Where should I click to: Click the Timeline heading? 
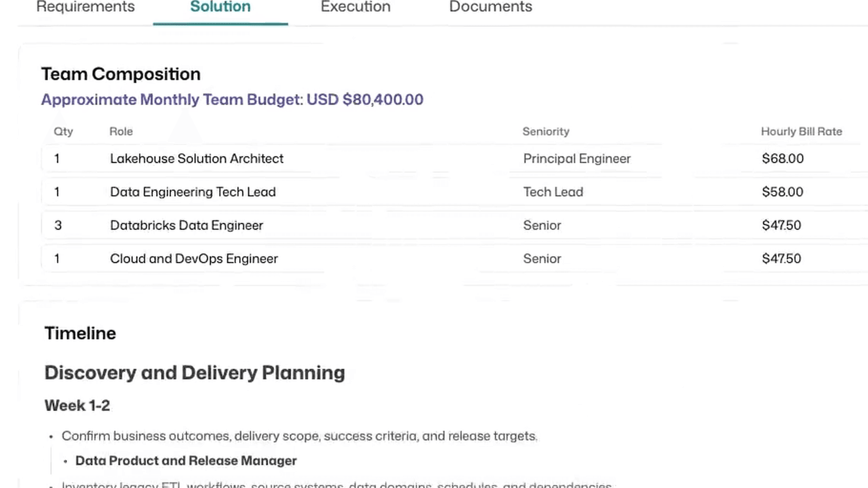click(x=80, y=334)
